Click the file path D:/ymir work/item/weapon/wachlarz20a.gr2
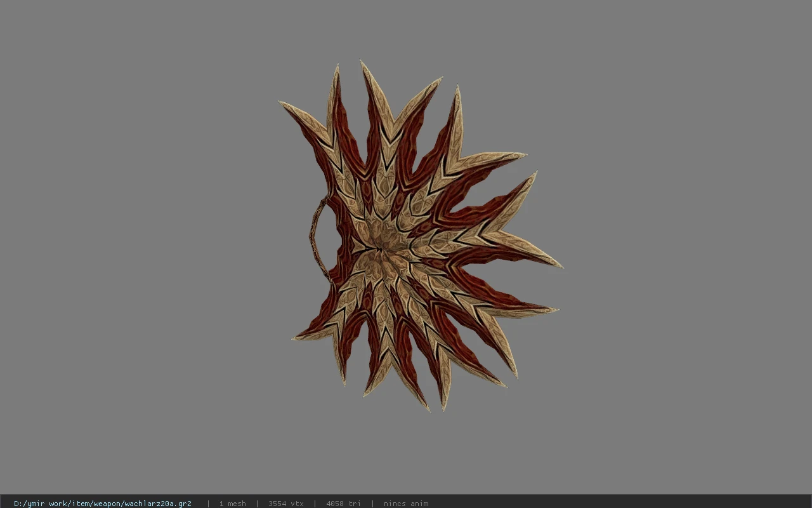This screenshot has width=812, height=508. tap(103, 504)
